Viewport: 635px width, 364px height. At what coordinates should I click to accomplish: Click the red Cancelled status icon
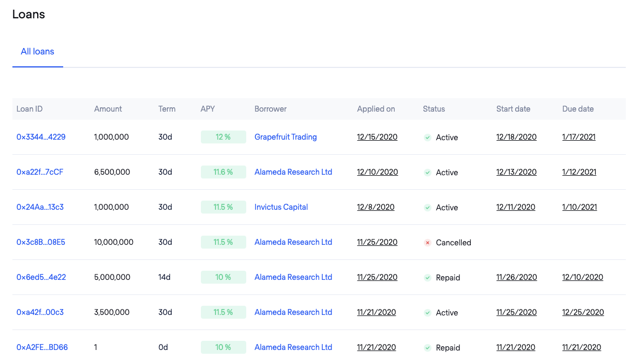pyautogui.click(x=427, y=243)
